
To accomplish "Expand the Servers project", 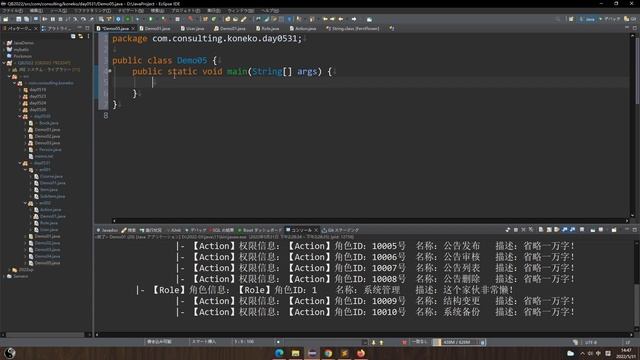I will pyautogui.click(x=4, y=276).
